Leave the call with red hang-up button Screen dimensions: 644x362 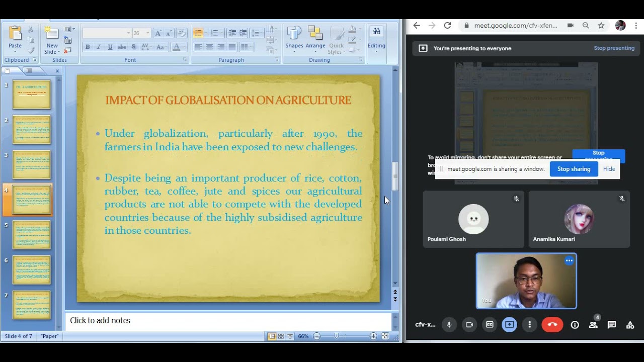(x=552, y=325)
